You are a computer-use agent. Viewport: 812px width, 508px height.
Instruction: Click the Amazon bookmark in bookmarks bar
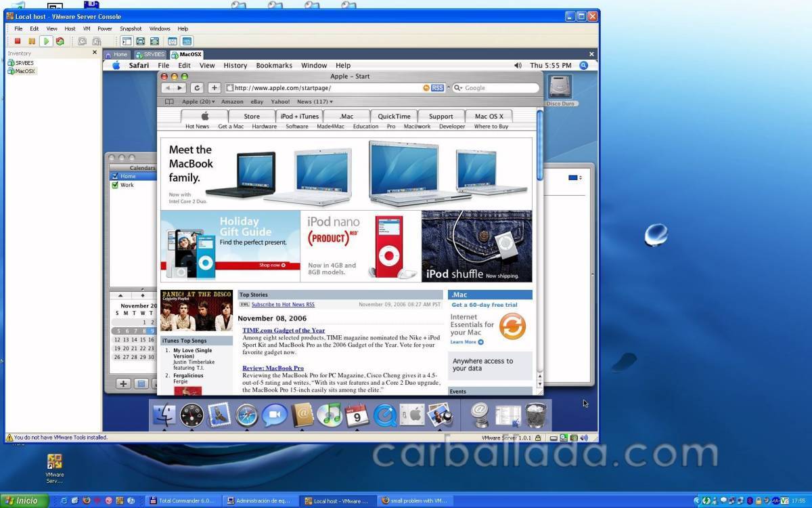[232, 102]
